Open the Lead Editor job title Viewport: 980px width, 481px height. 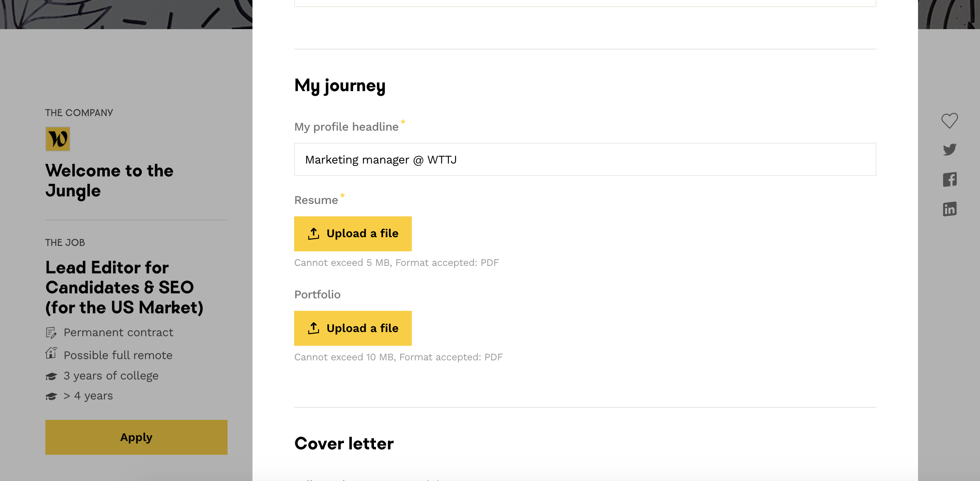click(124, 288)
